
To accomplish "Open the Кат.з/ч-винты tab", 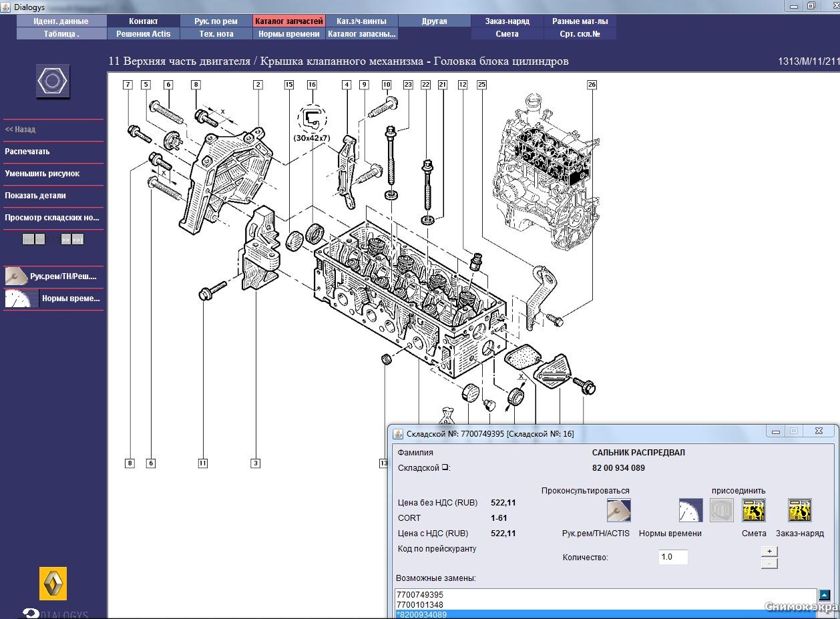I will pyautogui.click(x=362, y=21).
